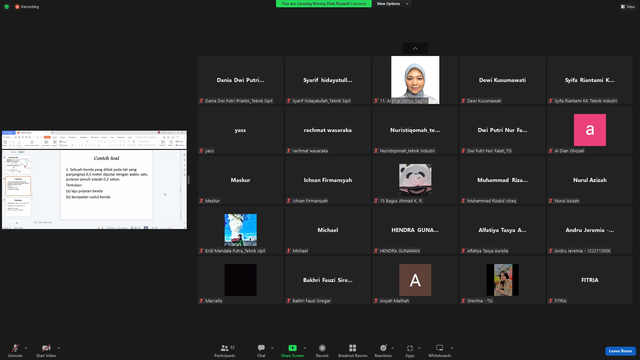The height and width of the screenshot is (360, 640).
Task: Click Aisyah Malihah brown letter avatar
Action: [x=415, y=280]
